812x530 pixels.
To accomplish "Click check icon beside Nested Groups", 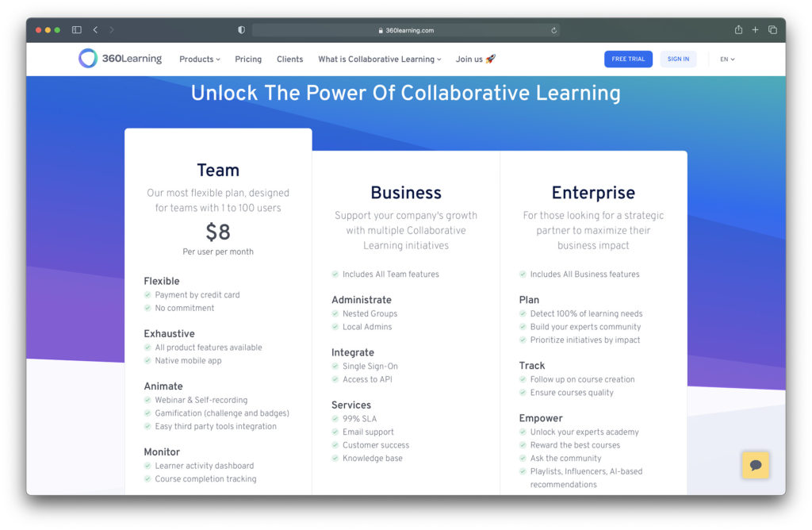I will (335, 313).
